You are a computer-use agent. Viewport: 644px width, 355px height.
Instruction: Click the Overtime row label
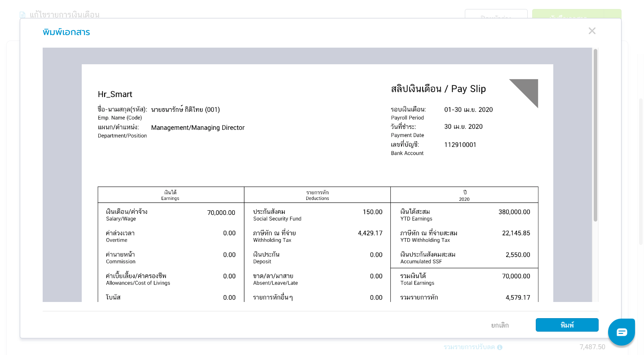tap(120, 236)
